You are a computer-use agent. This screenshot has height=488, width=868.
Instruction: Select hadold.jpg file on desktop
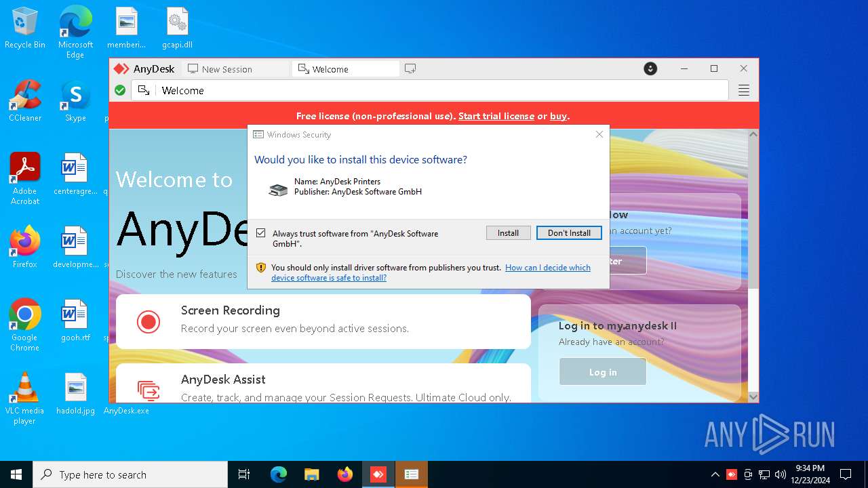coord(75,394)
